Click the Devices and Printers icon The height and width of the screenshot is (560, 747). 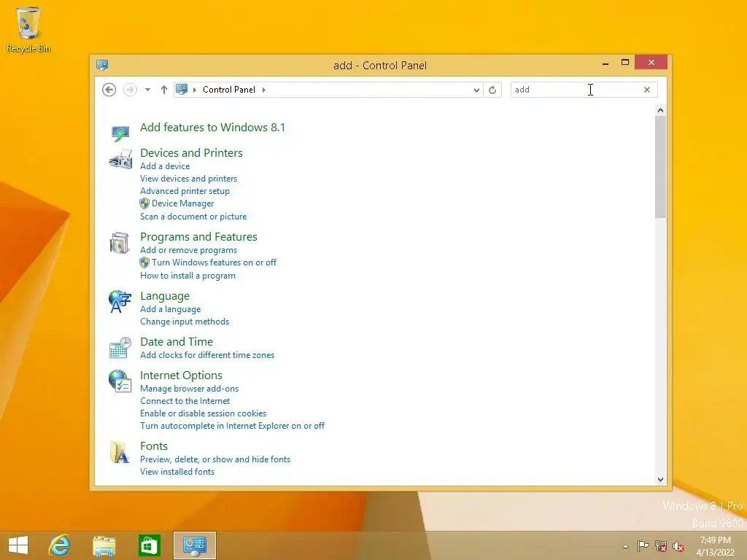(120, 159)
